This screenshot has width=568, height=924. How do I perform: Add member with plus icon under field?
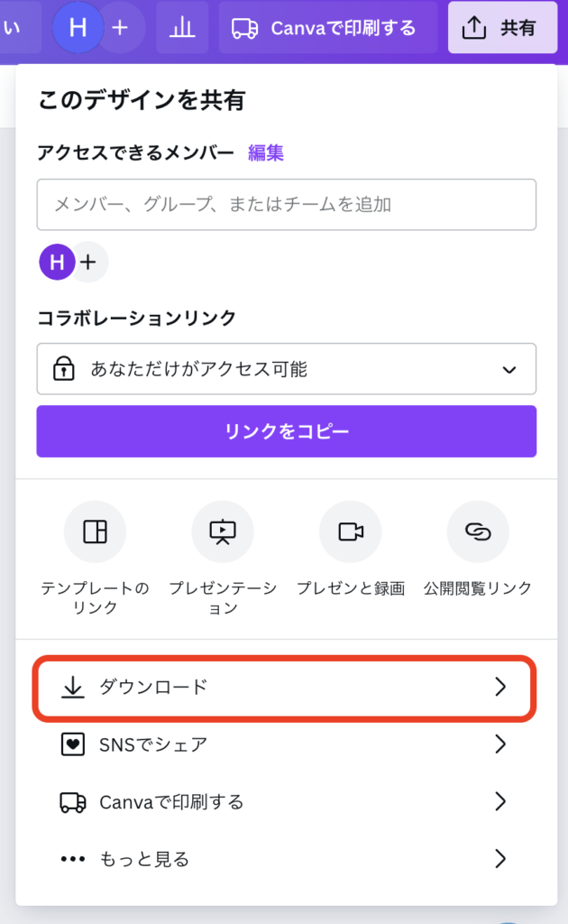(88, 263)
